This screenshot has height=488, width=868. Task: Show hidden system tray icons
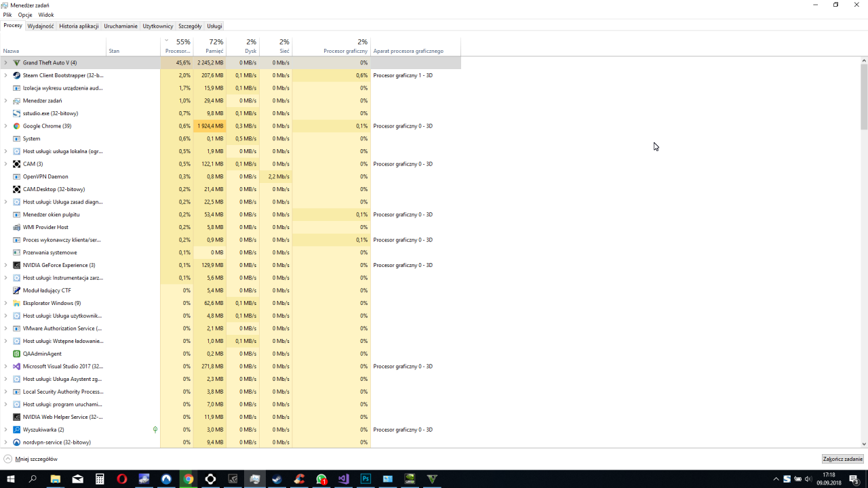tap(776, 479)
